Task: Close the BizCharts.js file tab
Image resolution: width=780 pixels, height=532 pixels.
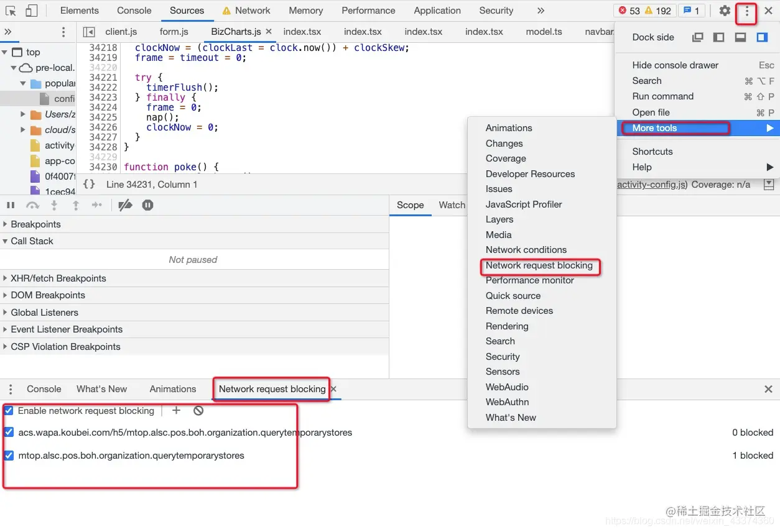Action: tap(269, 32)
